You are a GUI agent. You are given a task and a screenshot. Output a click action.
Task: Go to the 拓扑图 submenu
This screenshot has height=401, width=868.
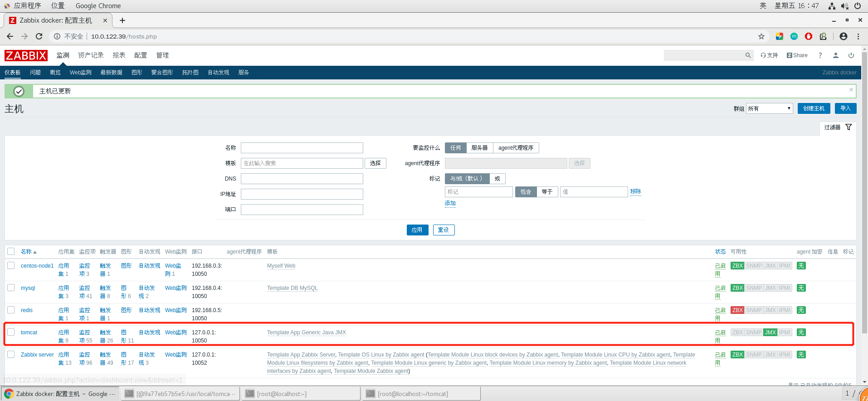(190, 73)
